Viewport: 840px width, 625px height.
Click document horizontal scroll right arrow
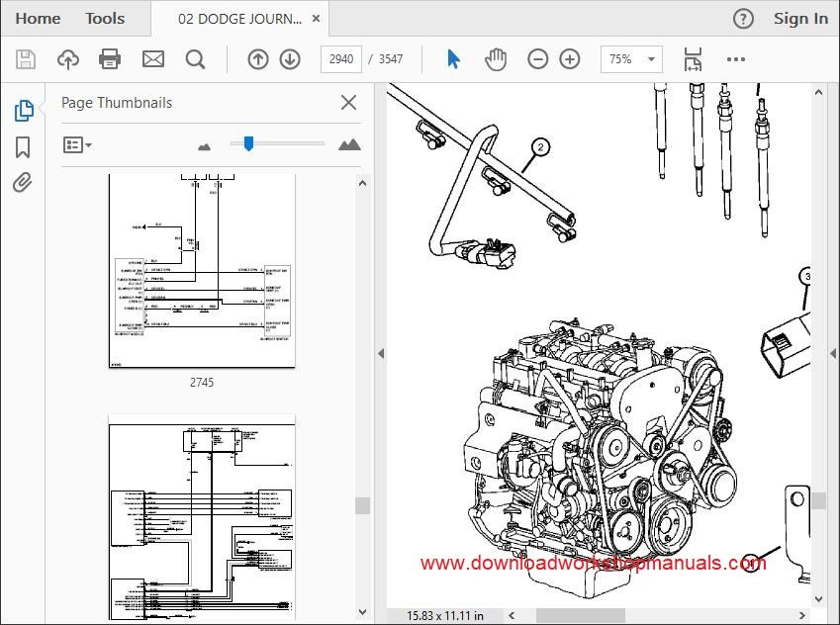click(x=802, y=615)
